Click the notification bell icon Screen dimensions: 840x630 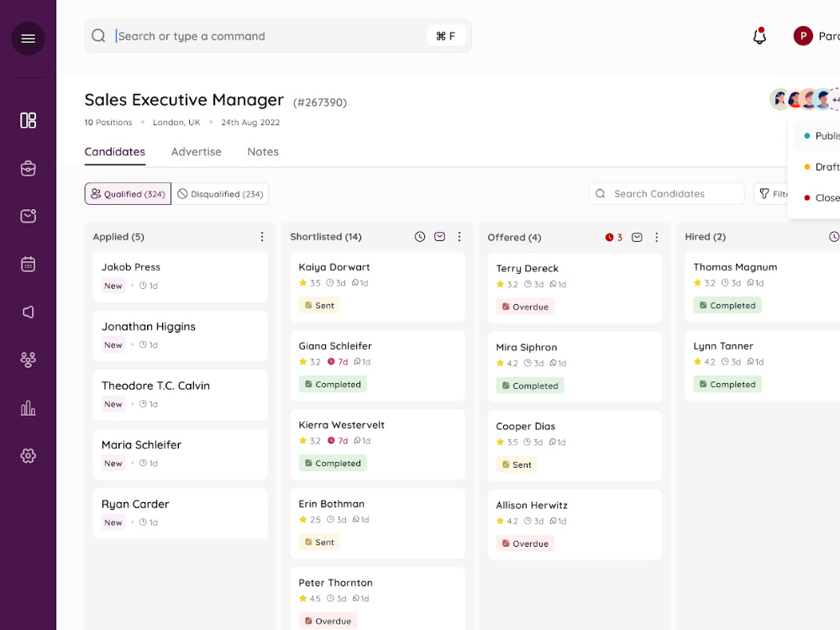759,36
